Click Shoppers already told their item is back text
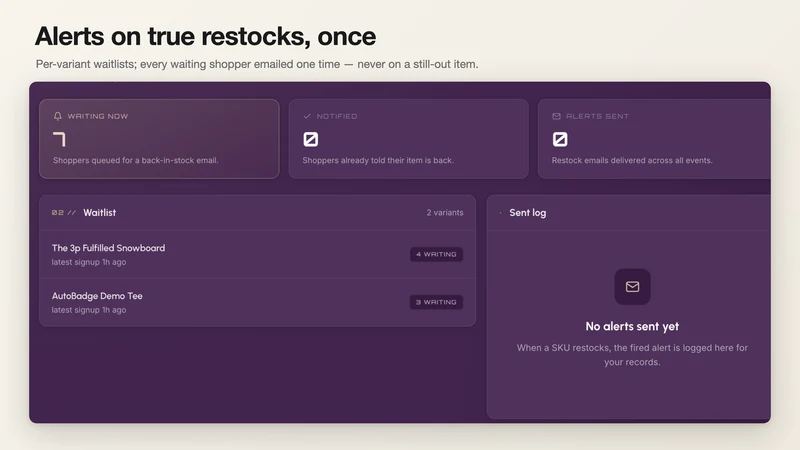This screenshot has width=800, height=450. click(x=378, y=160)
